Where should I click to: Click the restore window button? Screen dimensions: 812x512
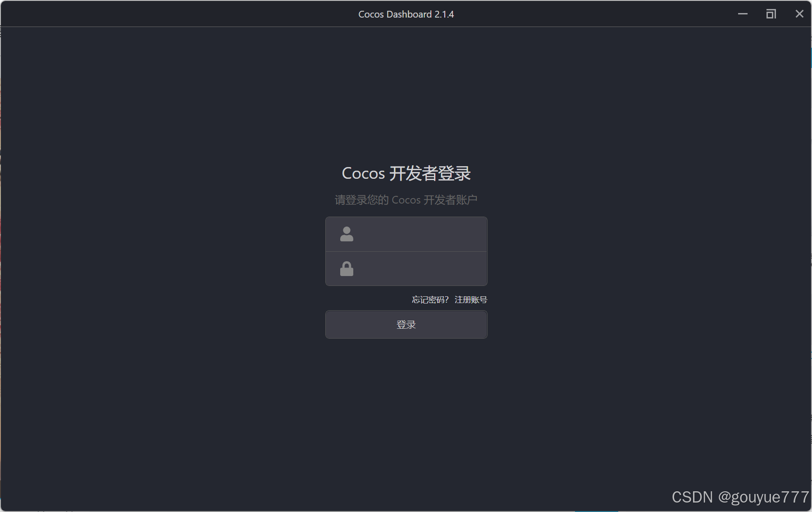[x=771, y=14]
